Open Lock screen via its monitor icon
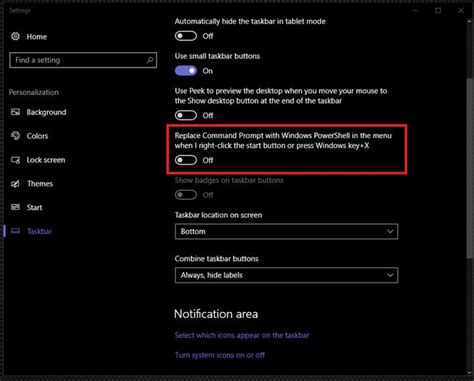Screen dimensions: 474x381 pos(15,160)
